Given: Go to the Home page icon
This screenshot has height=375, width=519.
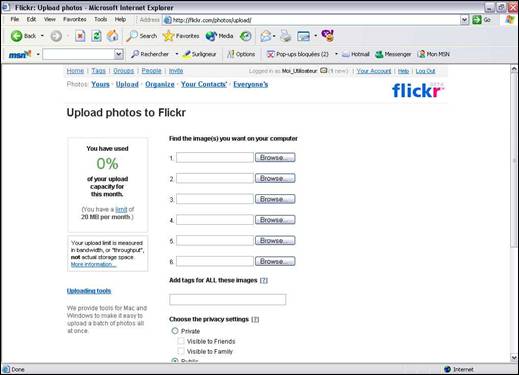Looking at the screenshot, I should [x=112, y=36].
